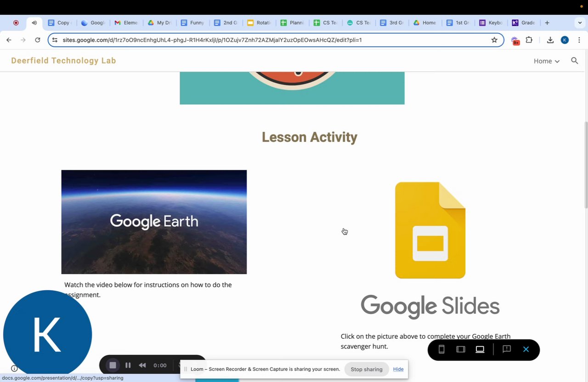Switch to the Planni sheets tab
The height and width of the screenshot is (382, 588).
click(x=292, y=22)
